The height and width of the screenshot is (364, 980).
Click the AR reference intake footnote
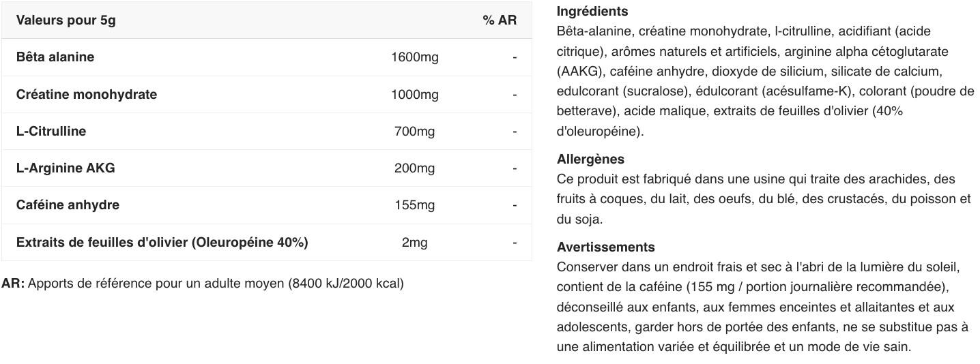point(203,284)
